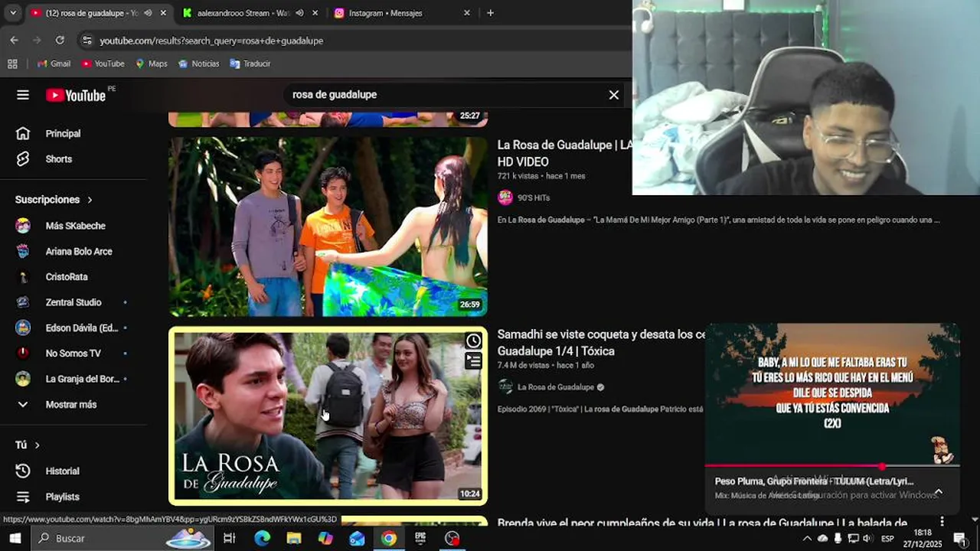980x551 pixels.
Task: Add Samadhi video to Watch Later
Action: pyautogui.click(x=473, y=341)
